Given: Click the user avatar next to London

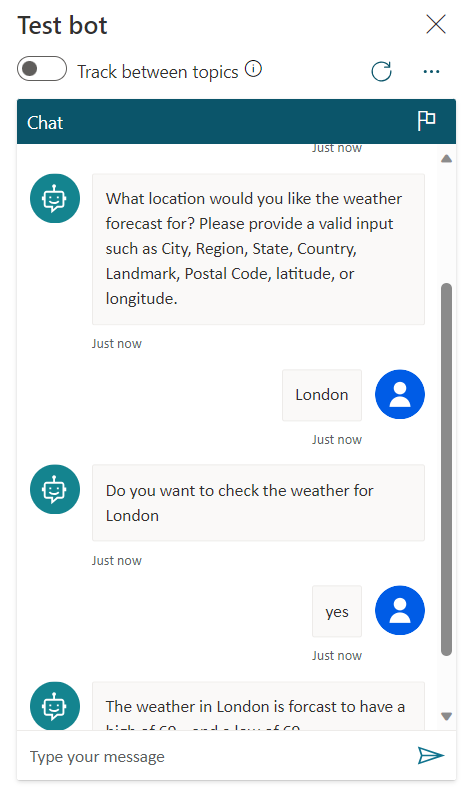Looking at the screenshot, I should point(400,394).
